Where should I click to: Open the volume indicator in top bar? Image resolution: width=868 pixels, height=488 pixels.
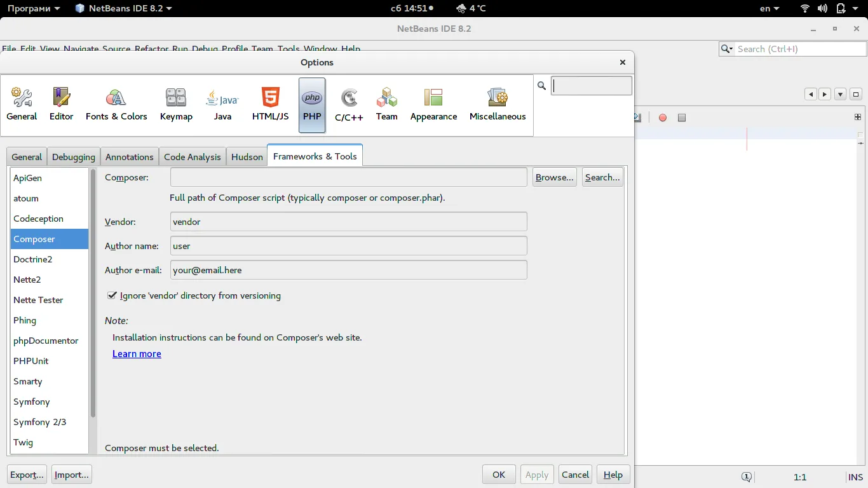[823, 8]
